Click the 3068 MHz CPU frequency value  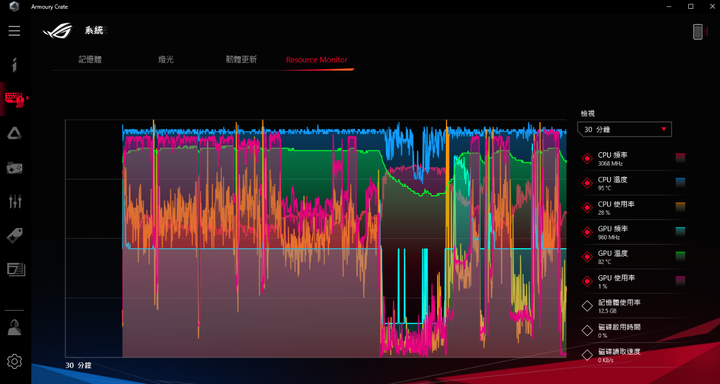coord(610,164)
